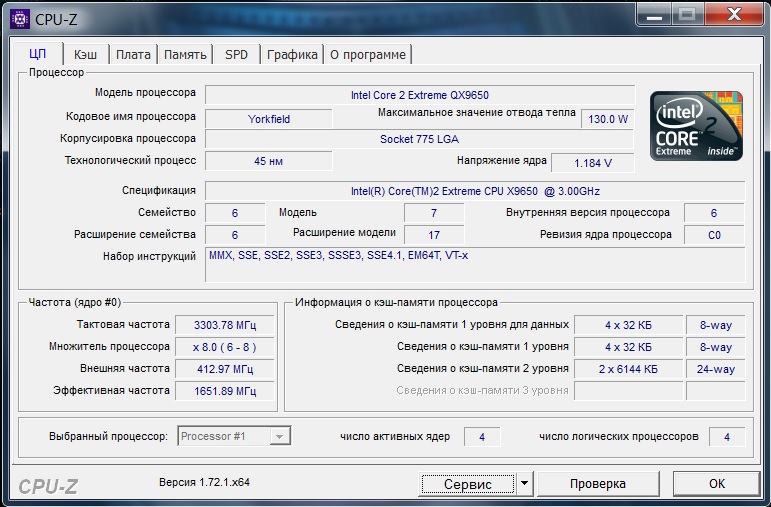Open the О программе tab
771x507 pixels.
pos(368,55)
